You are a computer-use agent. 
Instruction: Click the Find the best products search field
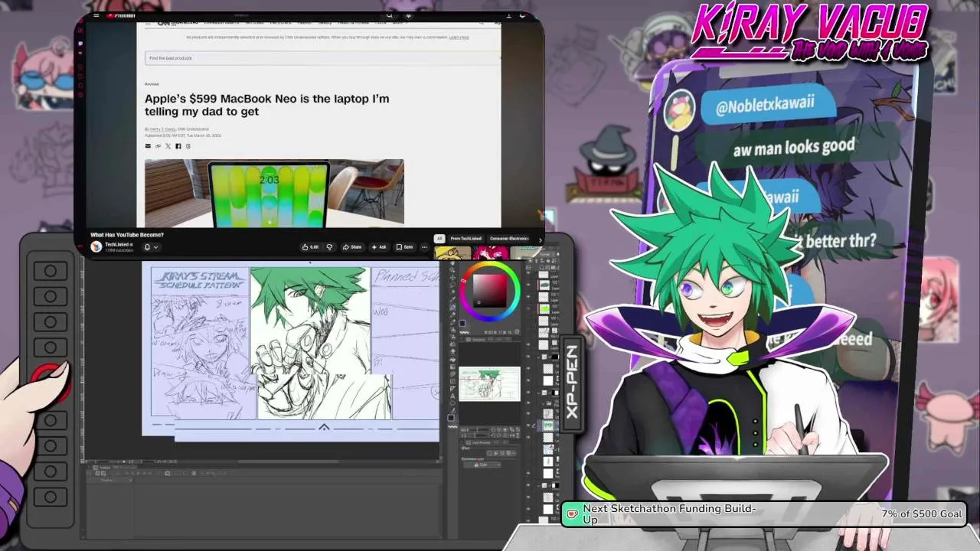click(322, 58)
